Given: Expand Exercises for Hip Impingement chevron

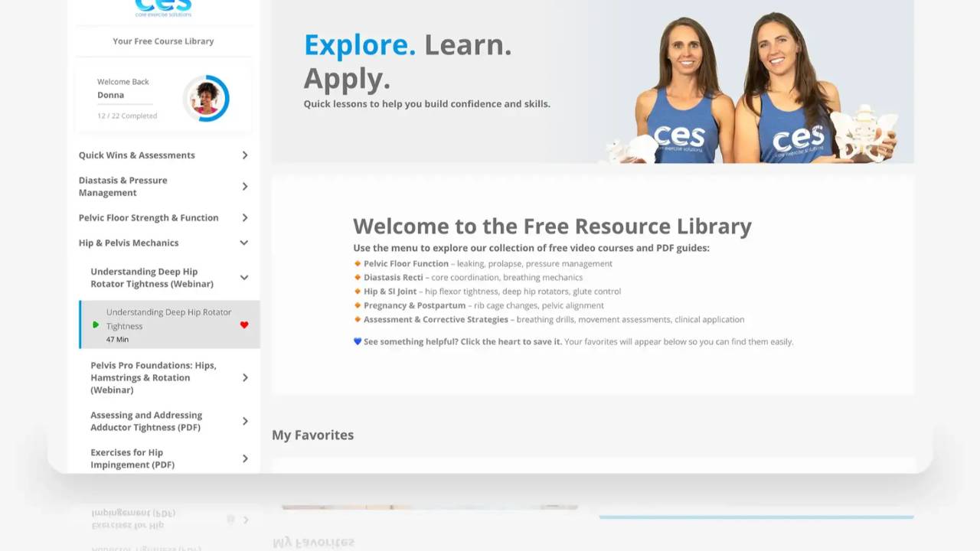Looking at the screenshot, I should 245,459.
